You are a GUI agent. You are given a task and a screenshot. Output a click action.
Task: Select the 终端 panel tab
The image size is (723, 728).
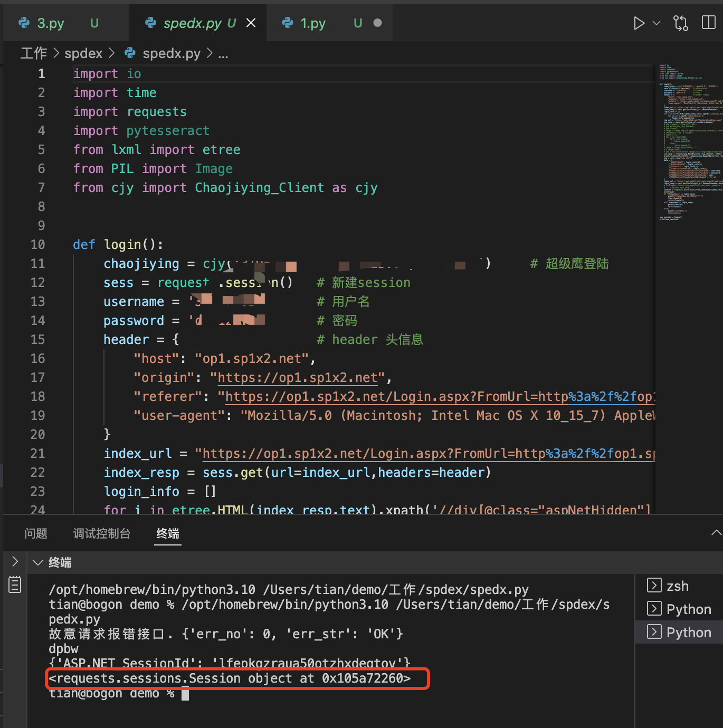168,534
